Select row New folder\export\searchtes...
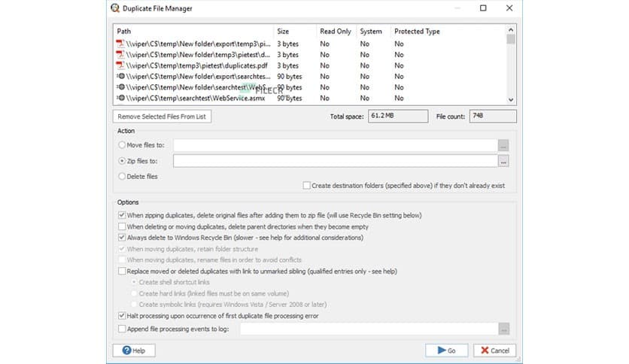 coord(310,76)
